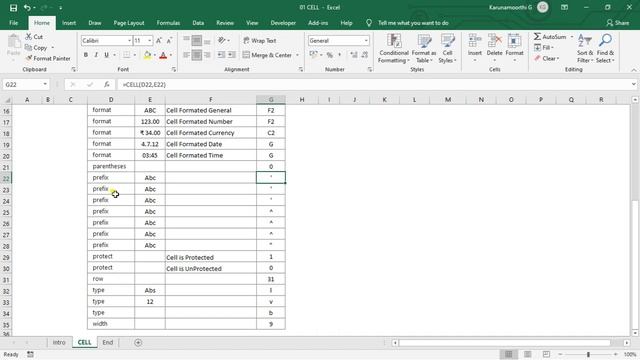
Task: Click row header 29
Action: [6, 258]
